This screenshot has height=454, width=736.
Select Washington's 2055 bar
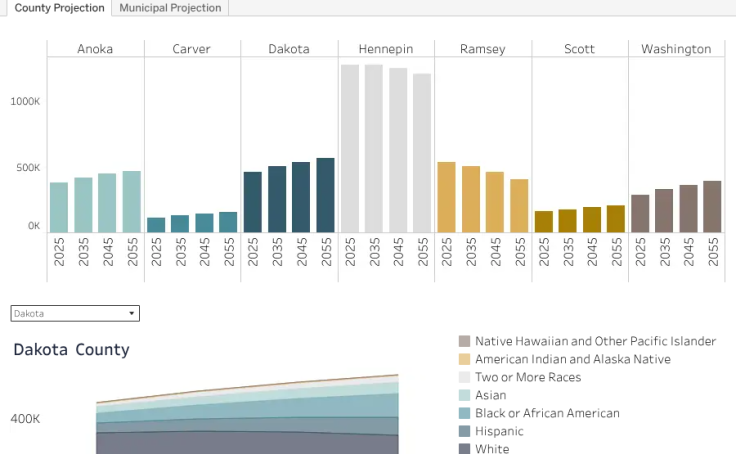tap(712, 207)
